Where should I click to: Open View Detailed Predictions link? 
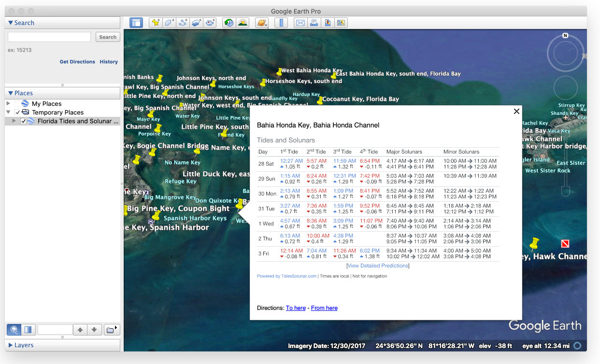coord(378,266)
